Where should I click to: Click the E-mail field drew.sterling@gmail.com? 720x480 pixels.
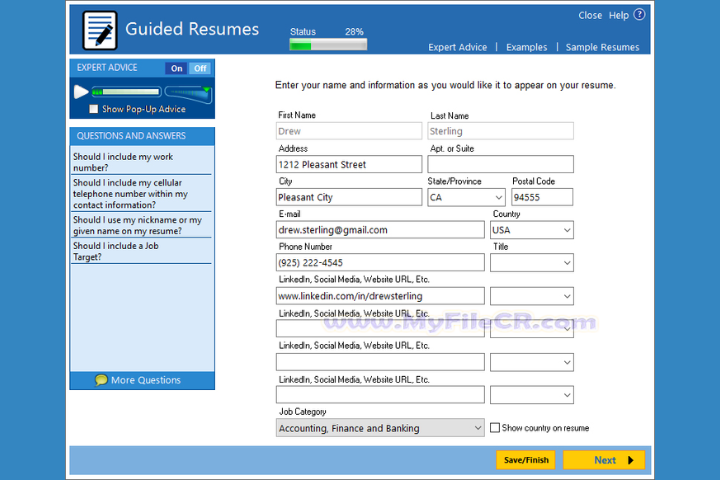tap(380, 230)
